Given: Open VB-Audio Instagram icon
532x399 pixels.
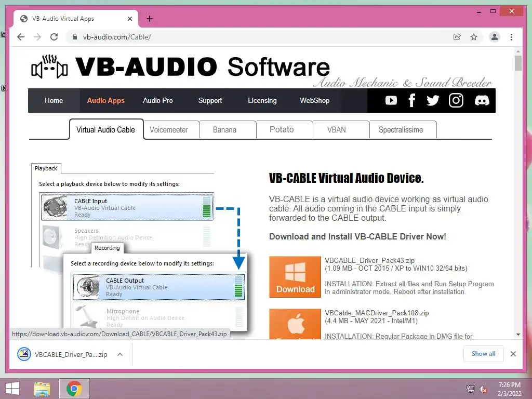Looking at the screenshot, I should click(x=456, y=100).
